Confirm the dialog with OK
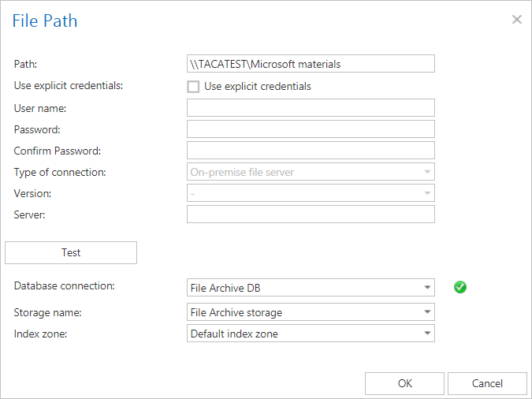532x399 pixels. (x=404, y=383)
